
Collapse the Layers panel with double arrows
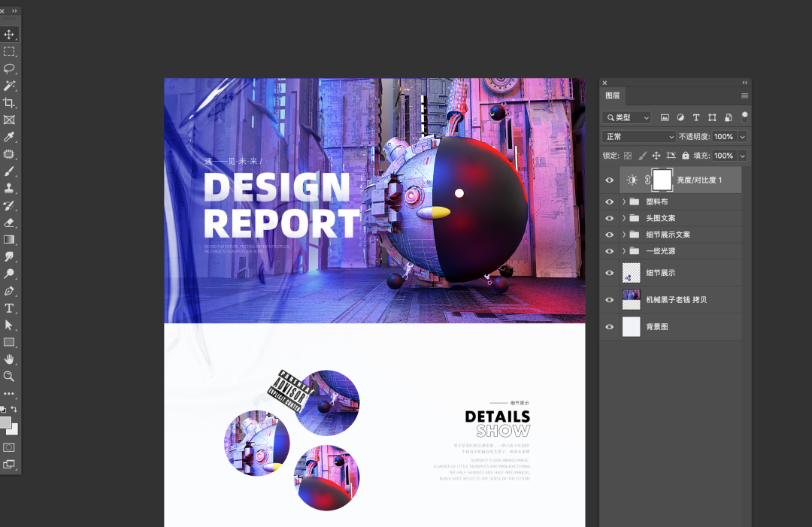pos(744,82)
